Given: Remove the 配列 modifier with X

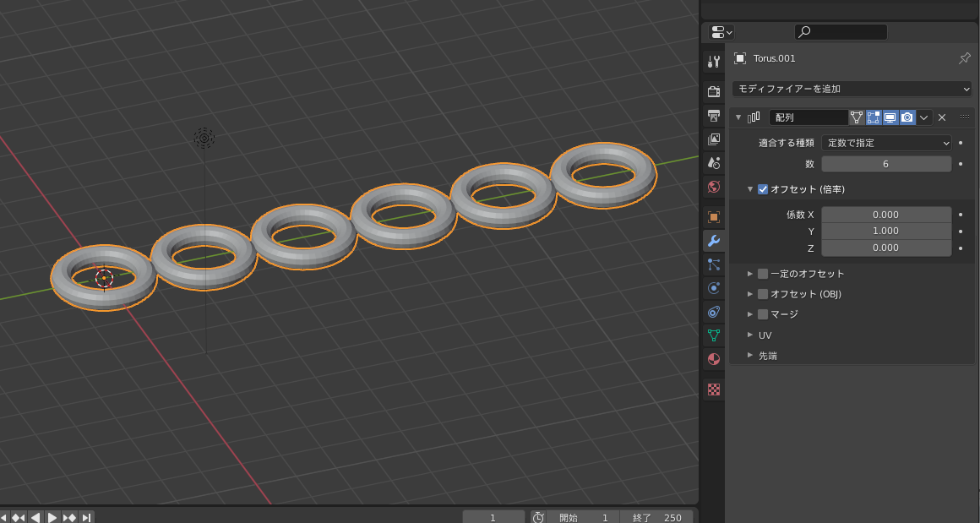Looking at the screenshot, I should [x=942, y=117].
